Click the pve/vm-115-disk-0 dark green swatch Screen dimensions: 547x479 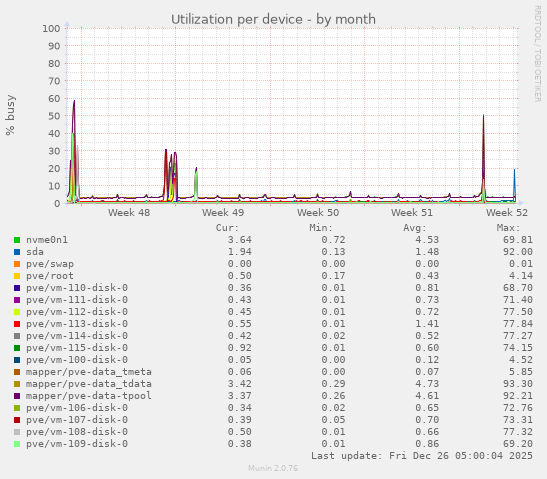(17, 348)
